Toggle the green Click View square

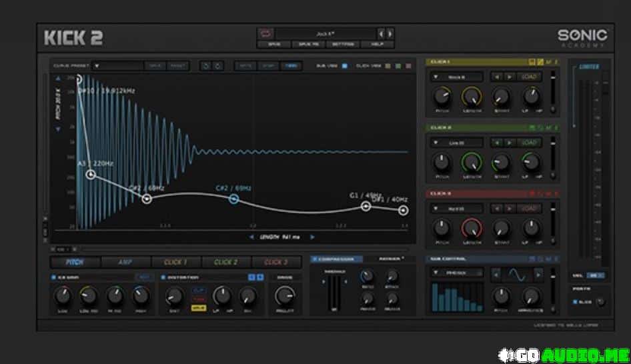pyautogui.click(x=398, y=66)
